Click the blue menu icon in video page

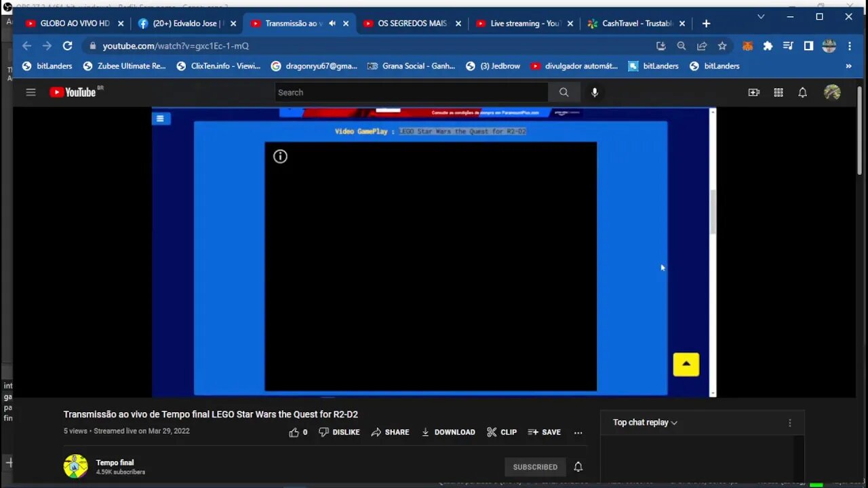click(x=160, y=119)
